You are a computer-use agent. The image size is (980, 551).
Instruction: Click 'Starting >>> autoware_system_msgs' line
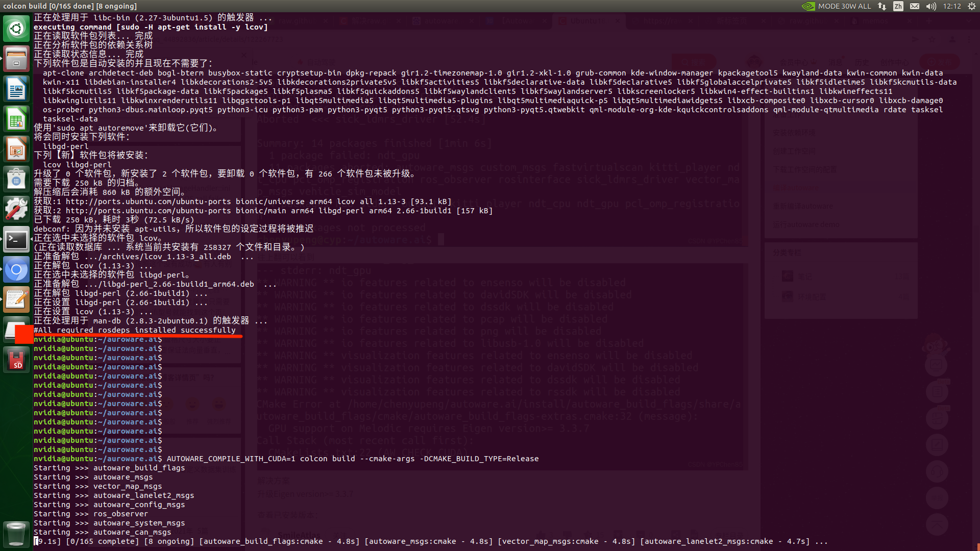109,523
